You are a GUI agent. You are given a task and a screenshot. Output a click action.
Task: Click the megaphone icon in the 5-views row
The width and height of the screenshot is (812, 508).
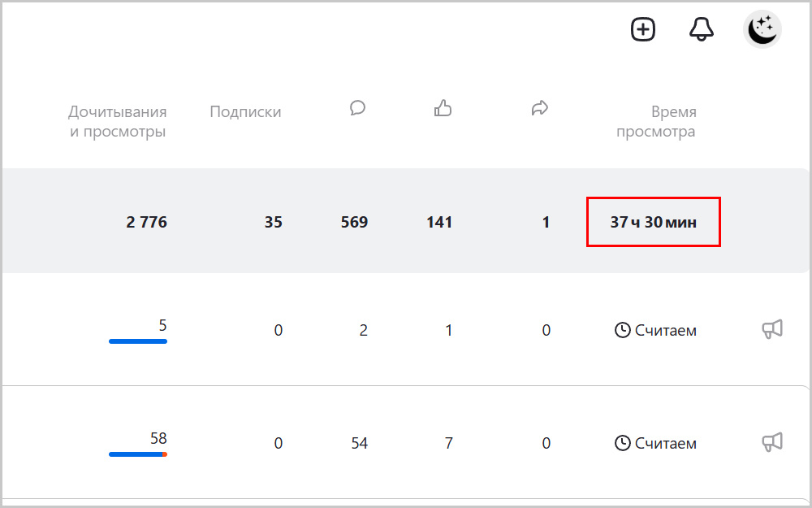pyautogui.click(x=772, y=329)
